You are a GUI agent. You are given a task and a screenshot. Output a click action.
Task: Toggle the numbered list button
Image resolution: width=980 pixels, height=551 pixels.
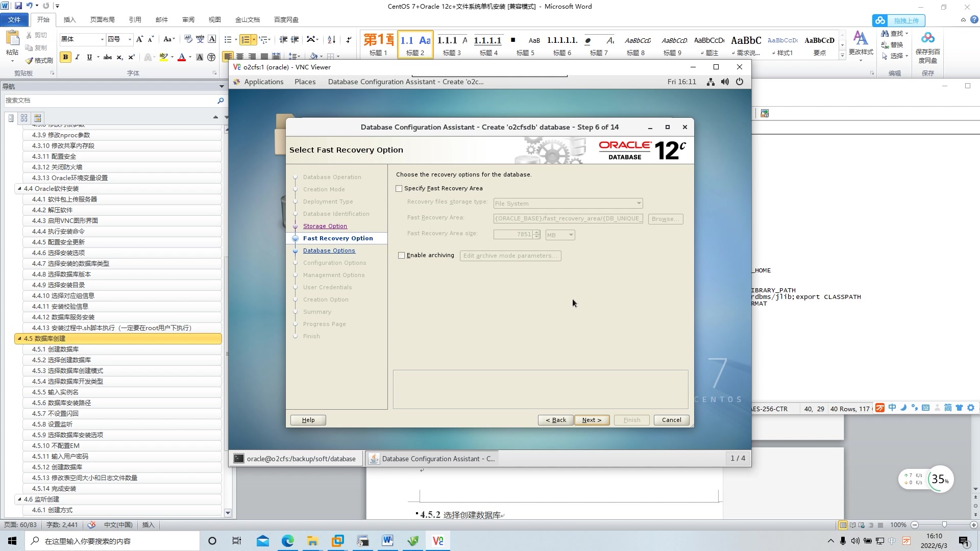pyautogui.click(x=246, y=39)
